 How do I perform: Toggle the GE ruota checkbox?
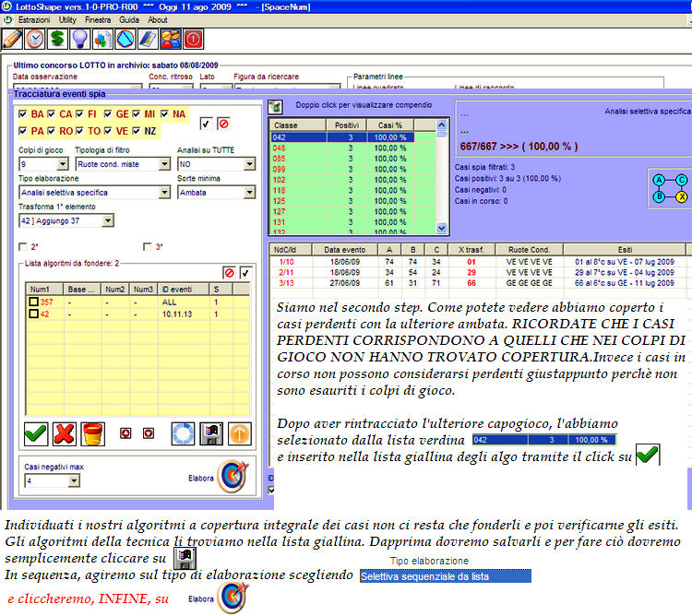coord(108,114)
